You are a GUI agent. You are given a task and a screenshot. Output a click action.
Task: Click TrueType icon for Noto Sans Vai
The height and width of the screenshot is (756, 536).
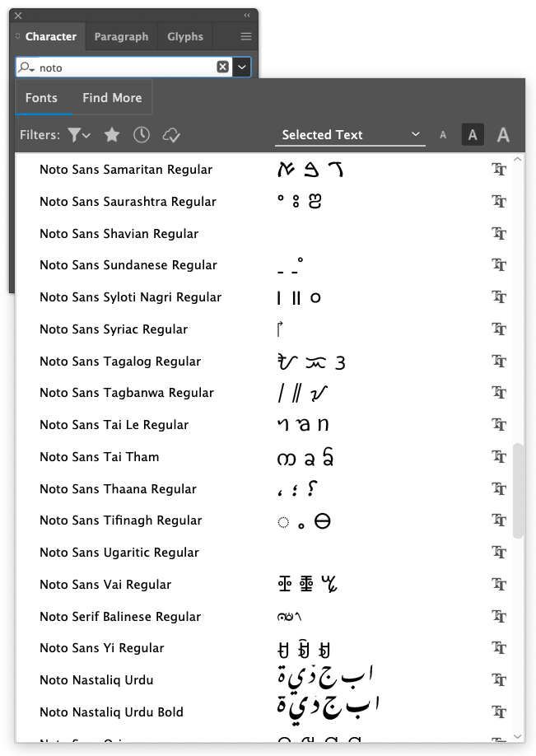click(499, 584)
